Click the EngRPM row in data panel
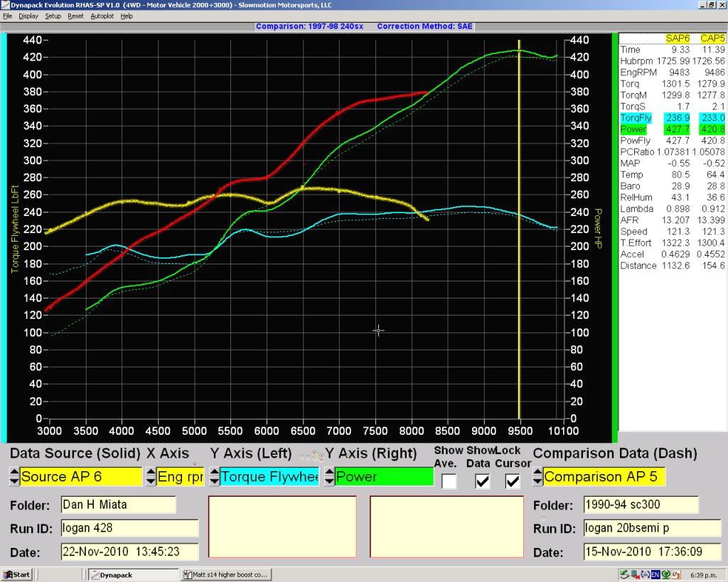The width and height of the screenshot is (728, 582). pos(673,72)
